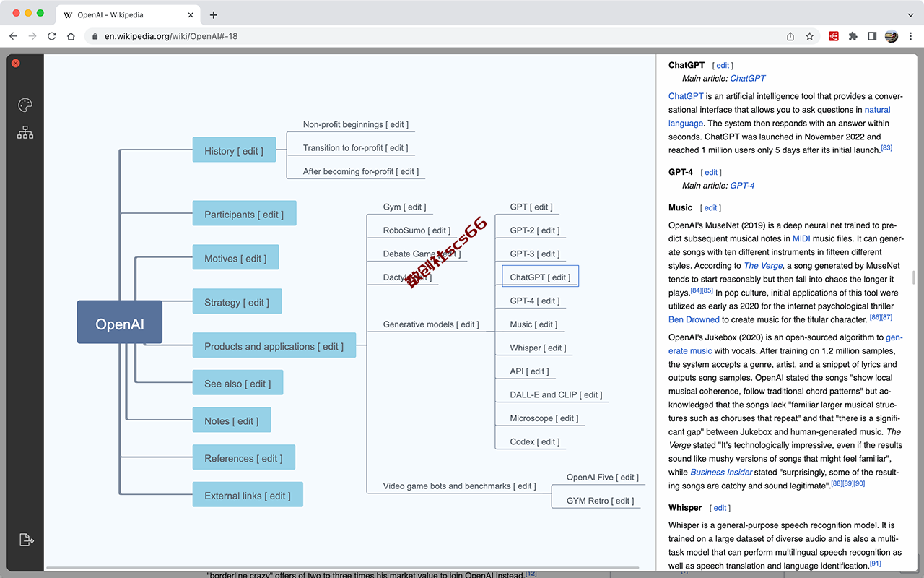Select the See also node
The image size is (924, 578).
pos(237,384)
